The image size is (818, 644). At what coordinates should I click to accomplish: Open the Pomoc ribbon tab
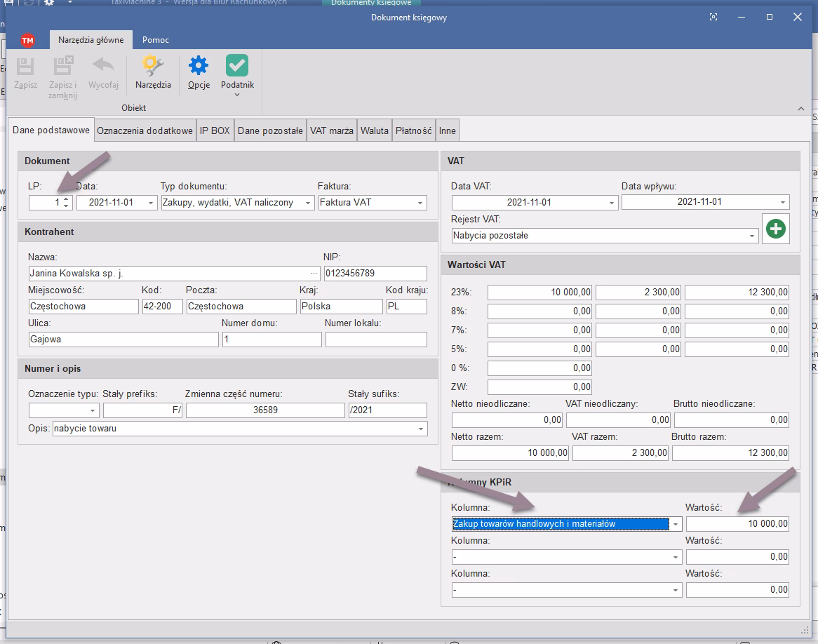[155, 40]
